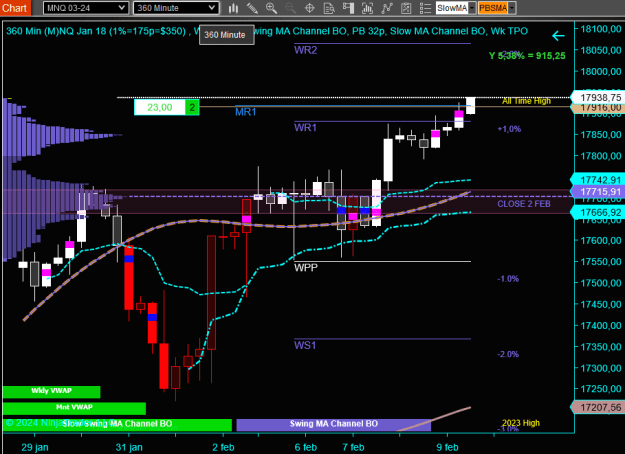The width and height of the screenshot is (625, 454).
Task: Toggle the orange PBSMA toolbar button
Action: click(x=493, y=8)
